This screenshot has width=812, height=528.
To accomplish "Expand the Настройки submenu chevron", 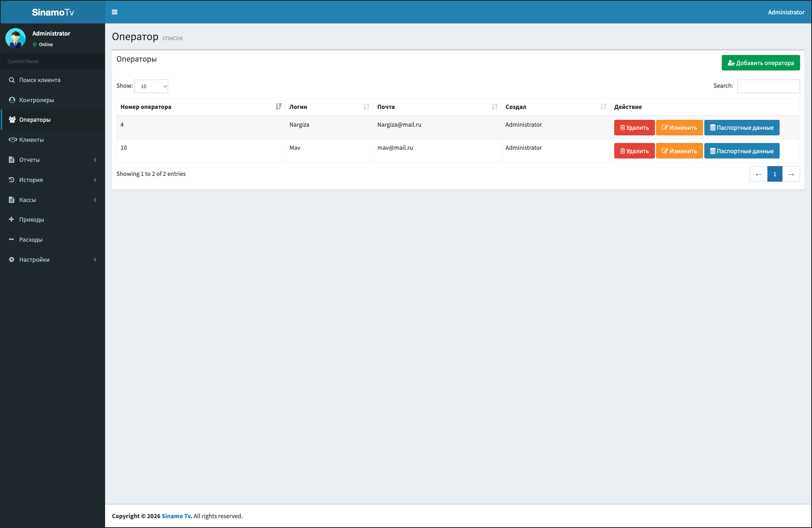I will [x=95, y=259].
